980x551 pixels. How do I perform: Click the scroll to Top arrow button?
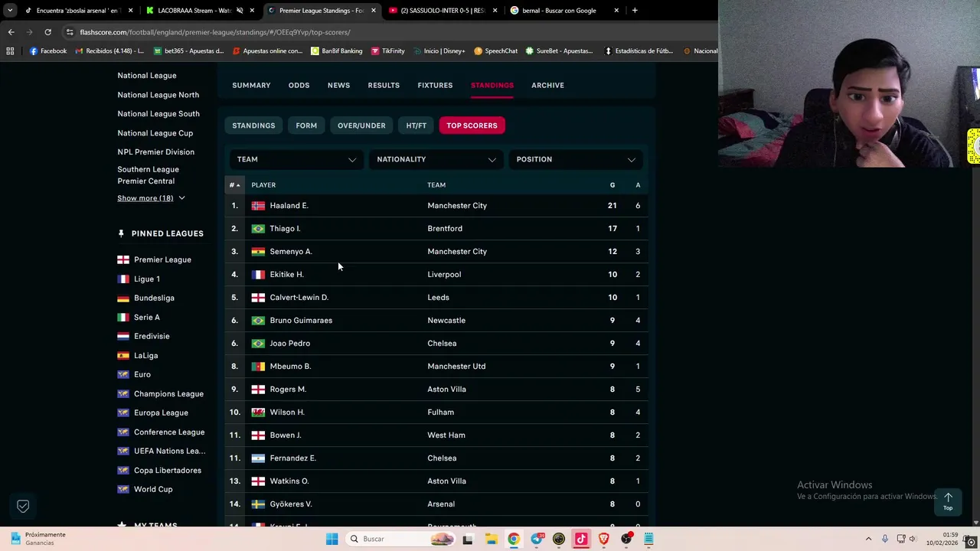948,501
